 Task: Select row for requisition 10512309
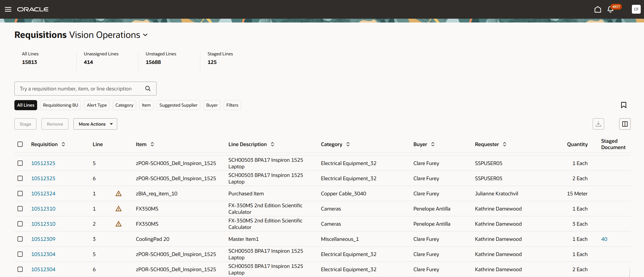(20, 239)
